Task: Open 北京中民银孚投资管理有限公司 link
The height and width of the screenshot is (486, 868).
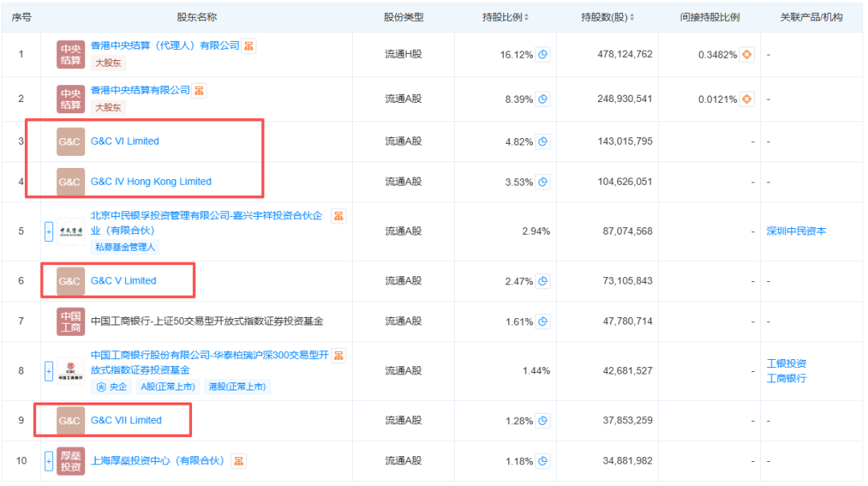Action: pyautogui.click(x=207, y=223)
